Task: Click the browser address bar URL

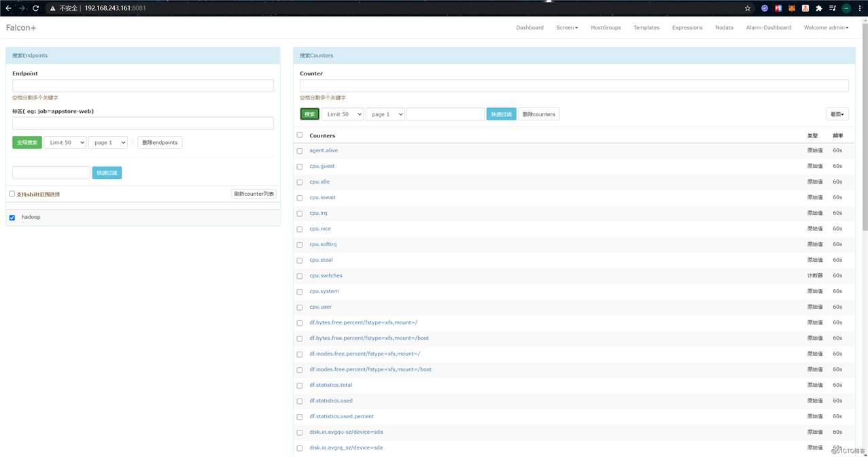Action: point(115,8)
